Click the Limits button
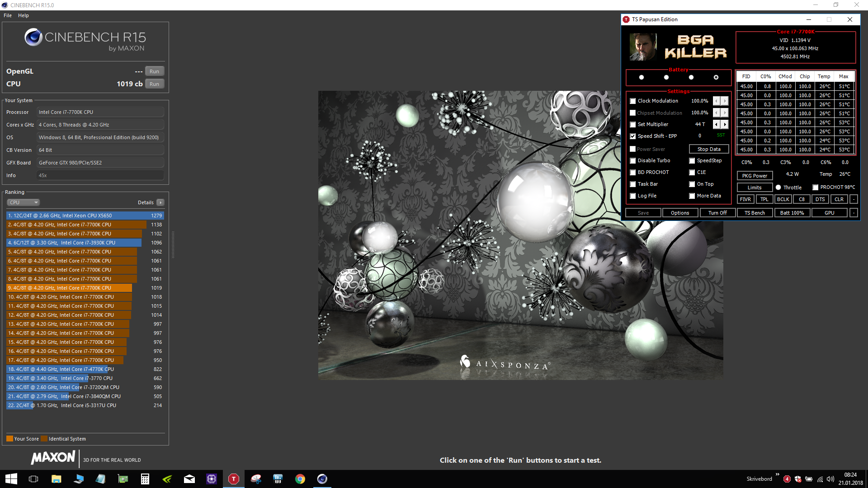The height and width of the screenshot is (488, 868). click(755, 188)
